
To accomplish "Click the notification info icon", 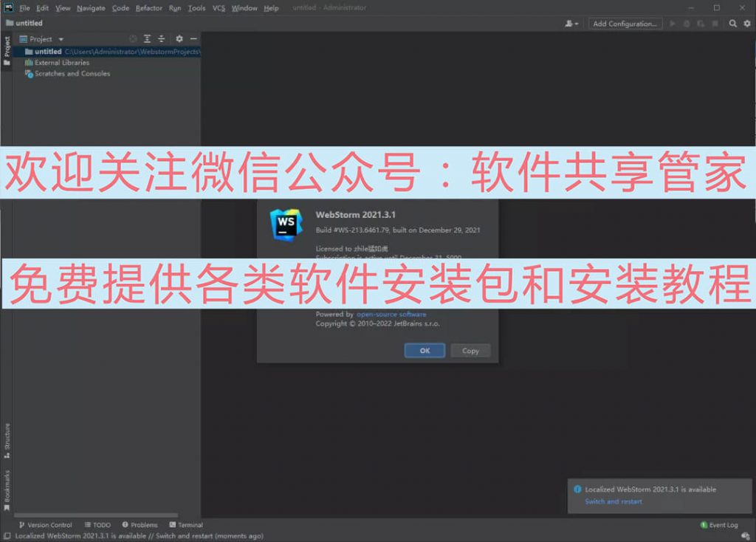I will (577, 489).
